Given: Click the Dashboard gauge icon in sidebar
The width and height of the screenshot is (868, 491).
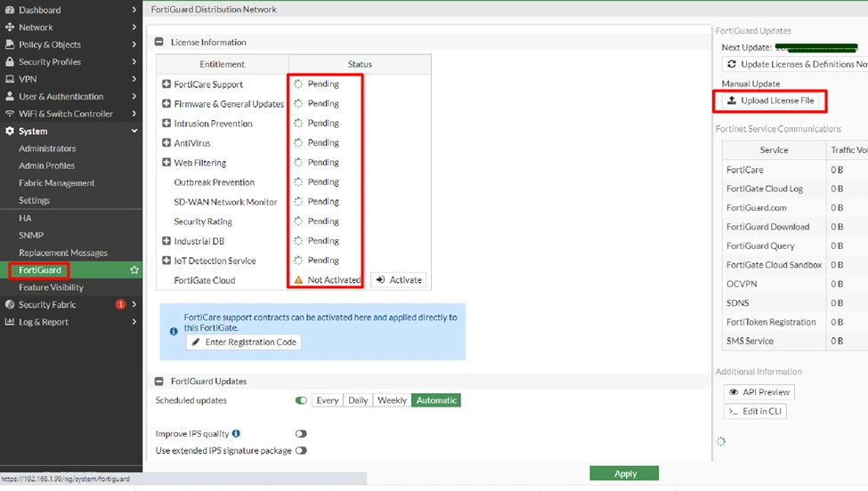Looking at the screenshot, I should click(10, 10).
